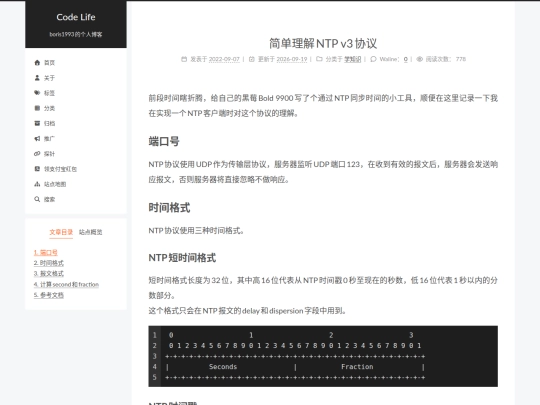540x405 pixels.
Task: Switch to the 文章目录 tab
Action: [x=61, y=232]
